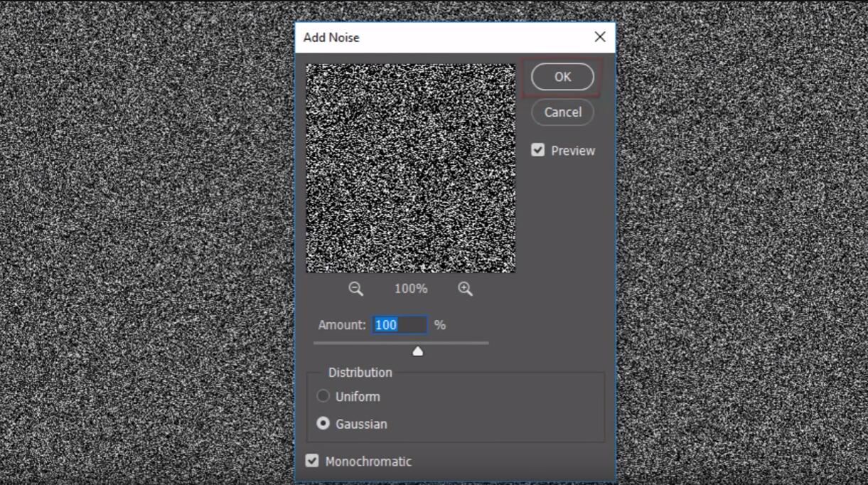
Task: Click the slider track left of the handle
Action: coord(363,343)
